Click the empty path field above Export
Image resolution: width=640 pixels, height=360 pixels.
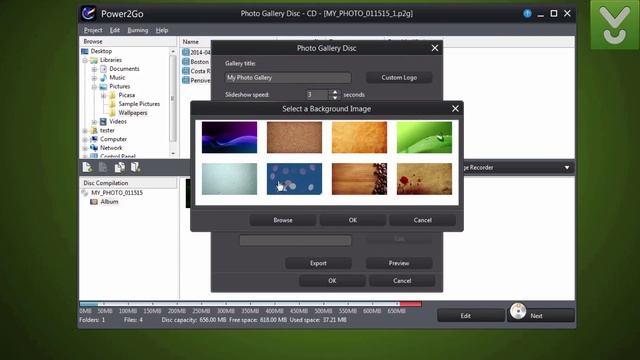(x=295, y=240)
